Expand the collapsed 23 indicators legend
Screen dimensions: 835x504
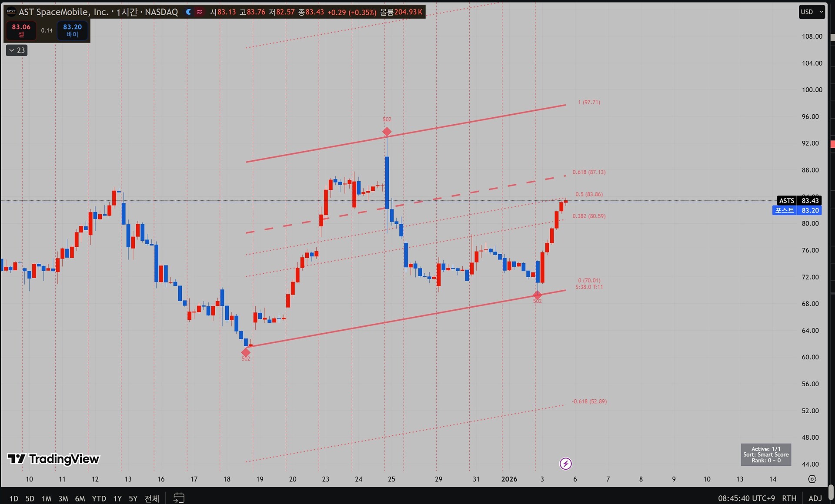point(17,50)
